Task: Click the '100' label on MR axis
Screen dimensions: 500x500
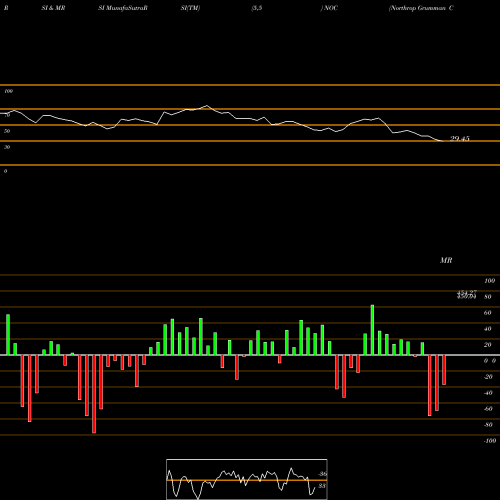Action: click(489, 281)
